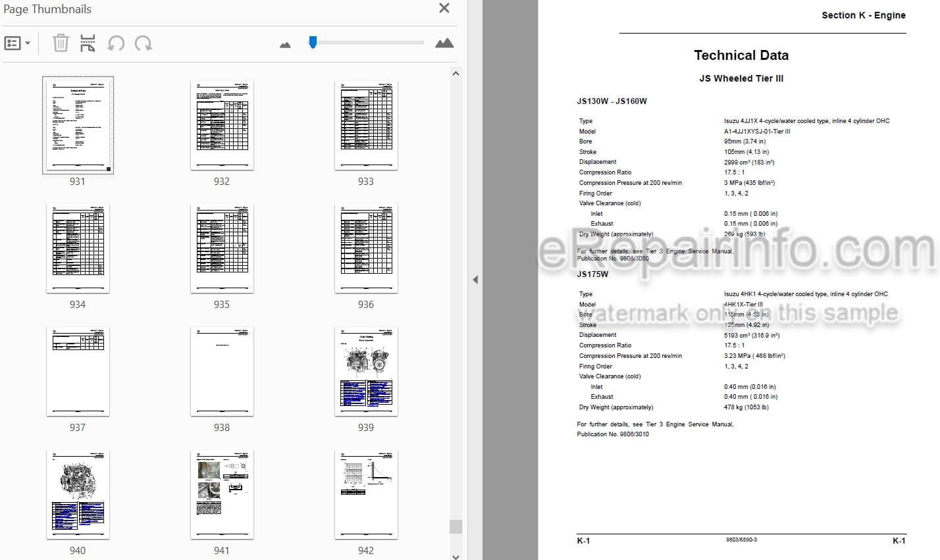Open the insert page break/print pages icon
940x560 pixels.
coord(88,43)
